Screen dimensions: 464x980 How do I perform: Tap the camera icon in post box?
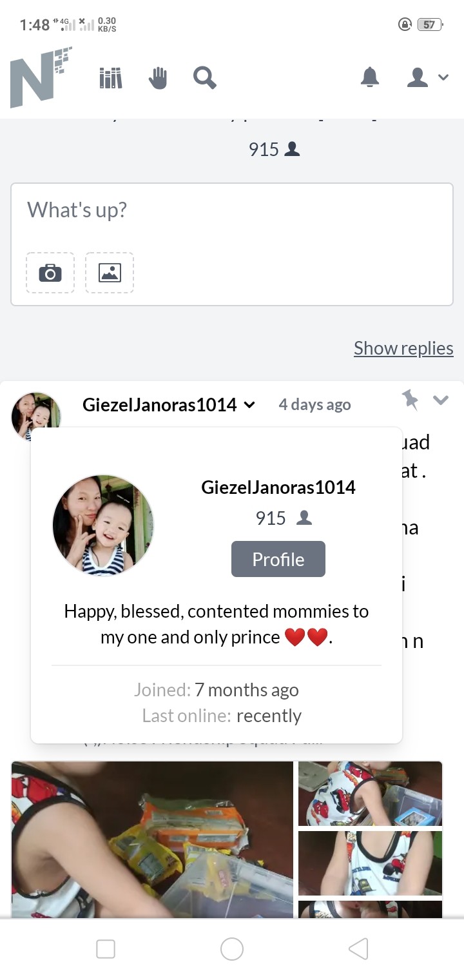pos(50,273)
